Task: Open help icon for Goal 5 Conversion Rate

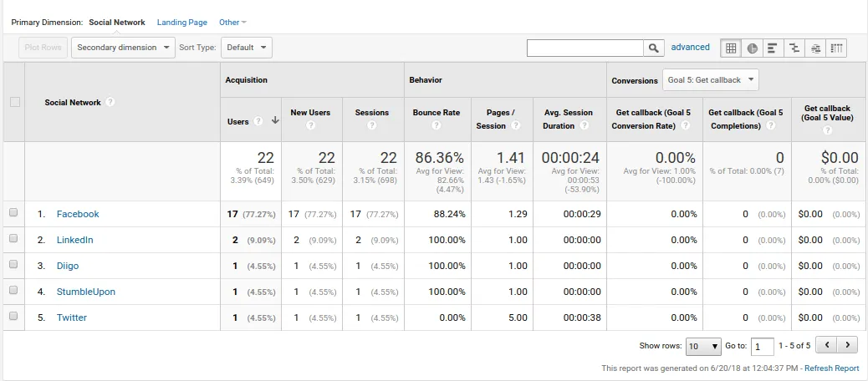Action: point(686,125)
